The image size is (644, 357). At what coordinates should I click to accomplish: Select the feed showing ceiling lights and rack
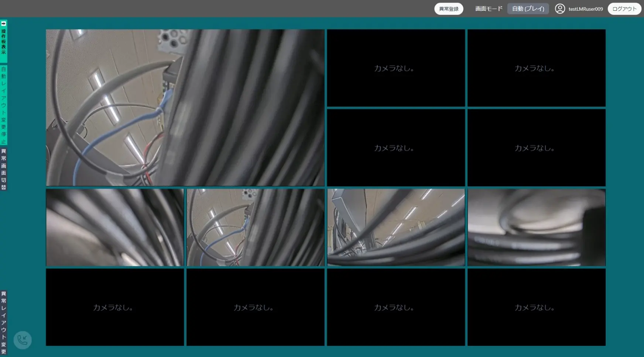pos(396,228)
